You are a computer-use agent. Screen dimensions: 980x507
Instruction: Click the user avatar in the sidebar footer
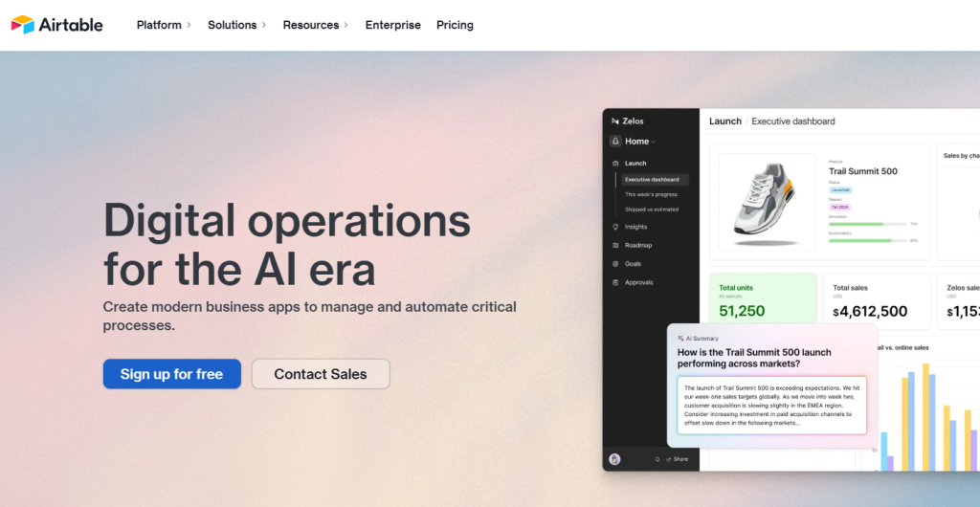pyautogui.click(x=615, y=459)
